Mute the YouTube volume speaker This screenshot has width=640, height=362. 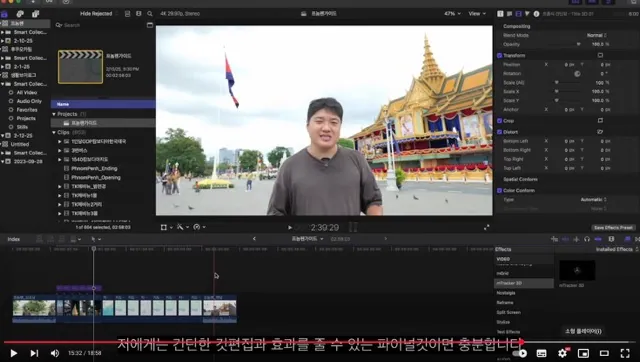pos(55,353)
